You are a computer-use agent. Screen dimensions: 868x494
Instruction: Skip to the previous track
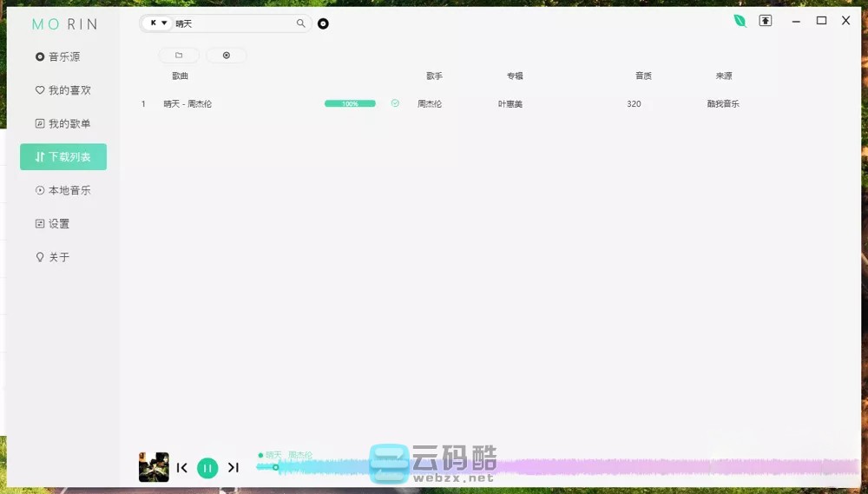point(181,468)
